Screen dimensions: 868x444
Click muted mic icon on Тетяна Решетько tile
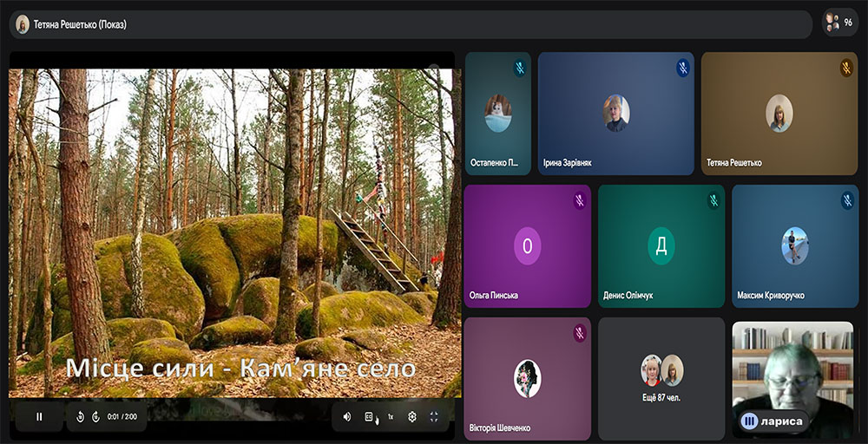(x=846, y=68)
